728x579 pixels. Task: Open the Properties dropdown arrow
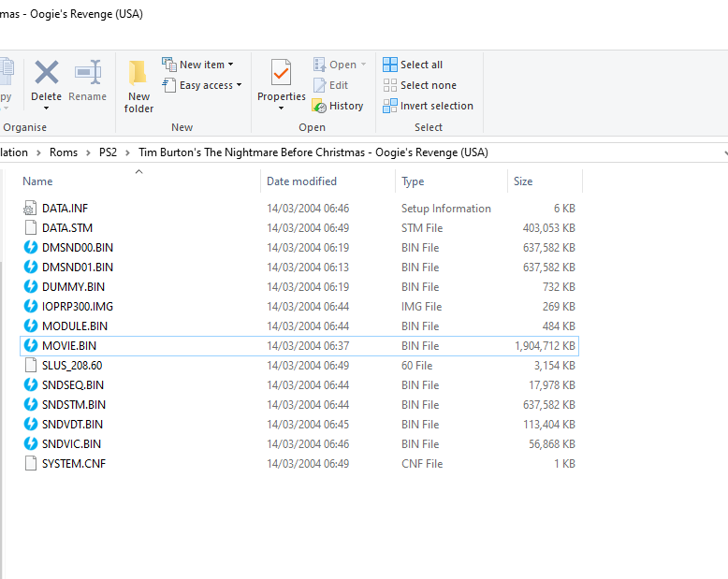281,109
